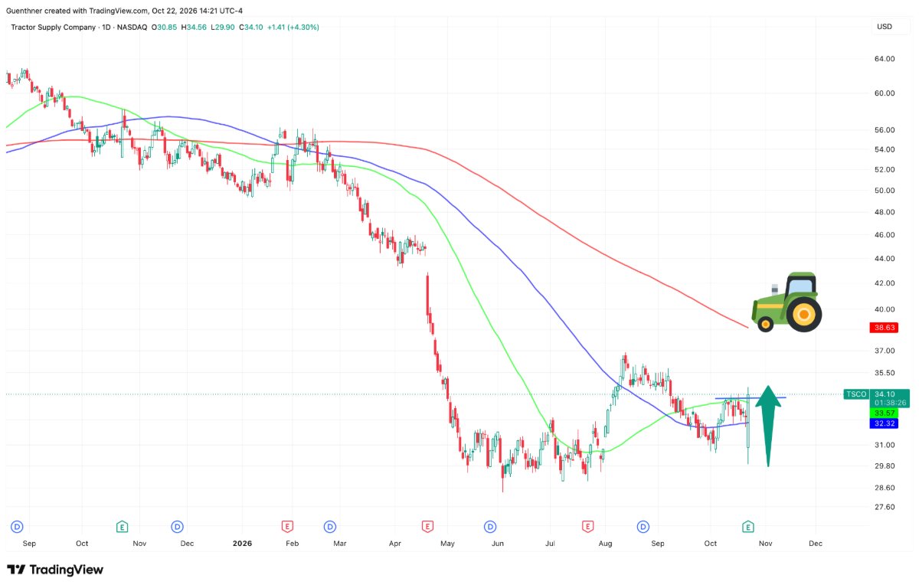Click the red earnings marker near Feb
Image resolution: width=919 pixels, height=588 pixels.
coord(287,526)
